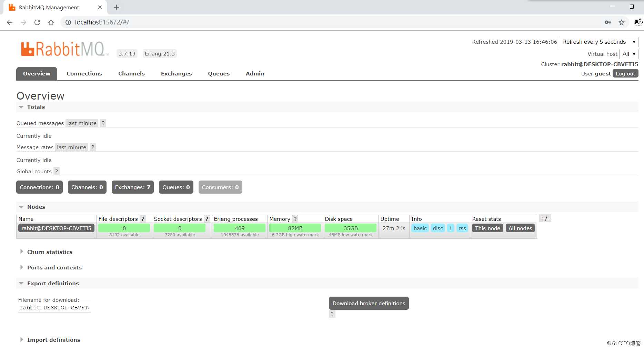View site information icon in address bar
This screenshot has width=644, height=349.
[68, 22]
